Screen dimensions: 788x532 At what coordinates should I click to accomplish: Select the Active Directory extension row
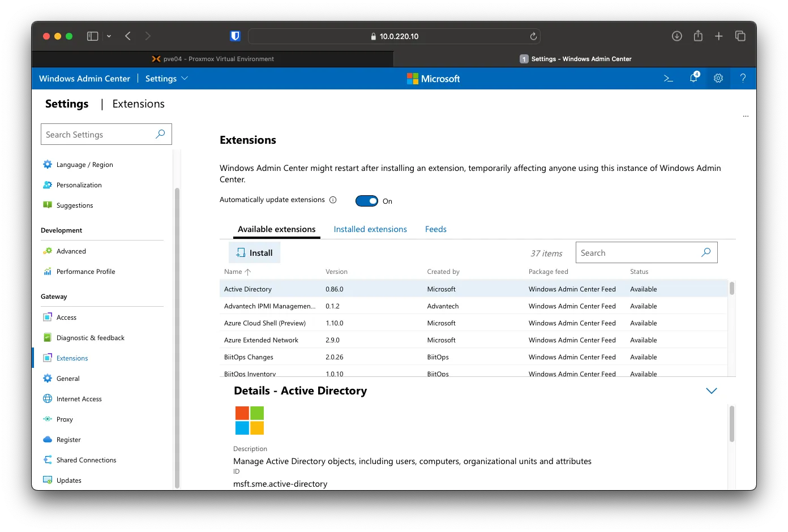click(x=473, y=289)
